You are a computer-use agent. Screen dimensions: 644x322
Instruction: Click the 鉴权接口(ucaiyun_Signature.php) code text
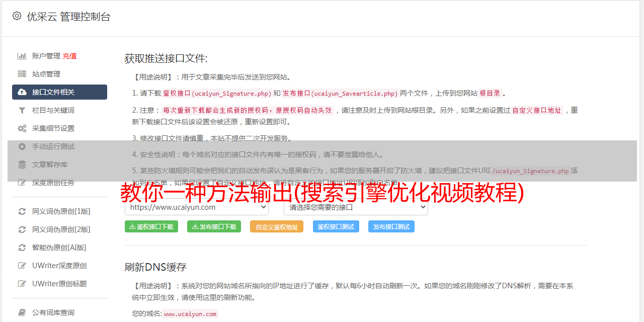(x=217, y=93)
